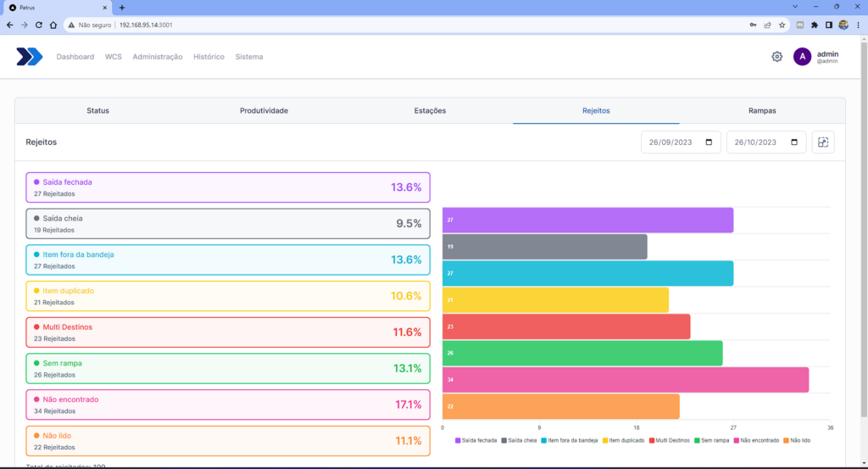Open the settings gear icon

[x=776, y=57]
